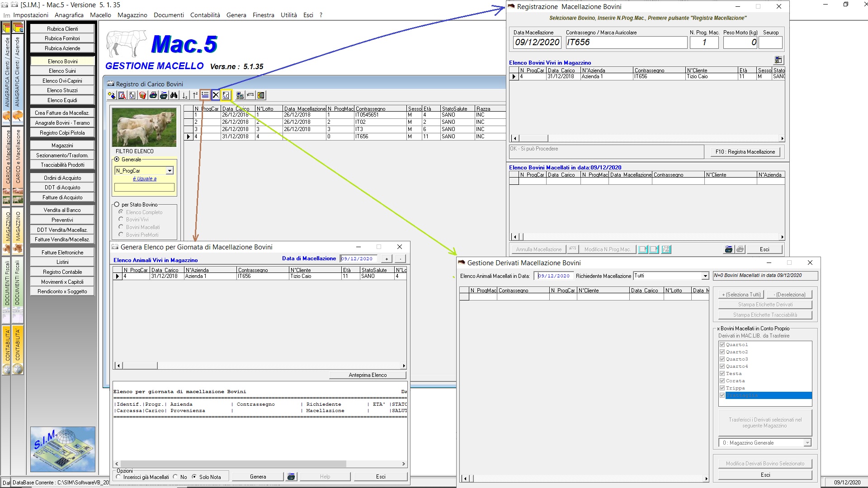Click the è Uguale a link
Screen dimensions: 868x488
[145, 179]
